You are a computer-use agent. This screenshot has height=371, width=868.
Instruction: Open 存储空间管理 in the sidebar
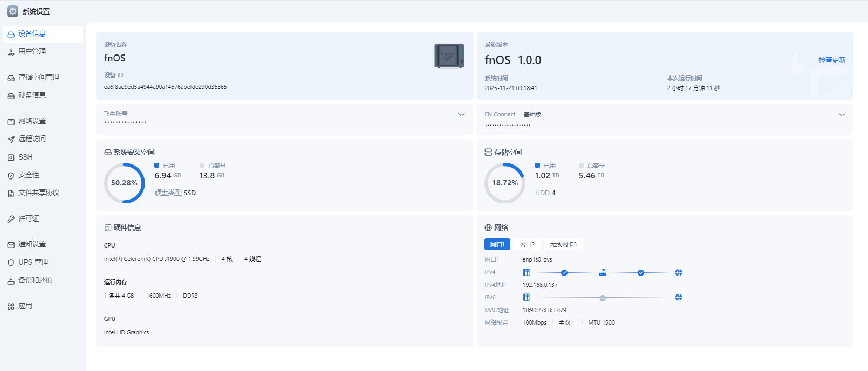(x=43, y=78)
